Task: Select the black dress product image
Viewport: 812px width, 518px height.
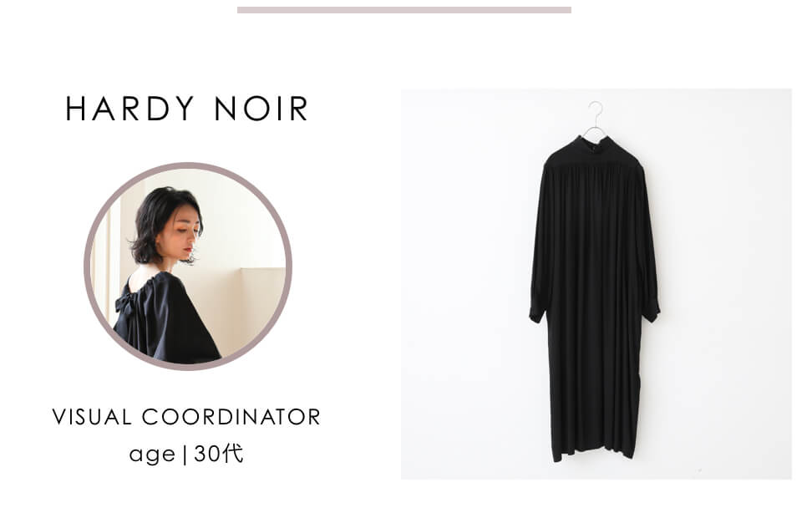Action: (596, 284)
